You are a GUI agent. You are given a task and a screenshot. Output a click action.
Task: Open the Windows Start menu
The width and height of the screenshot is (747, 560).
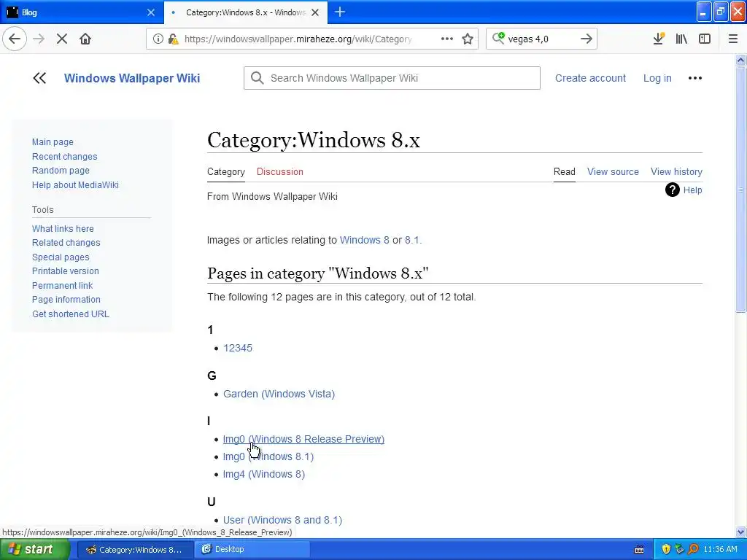tap(34, 550)
